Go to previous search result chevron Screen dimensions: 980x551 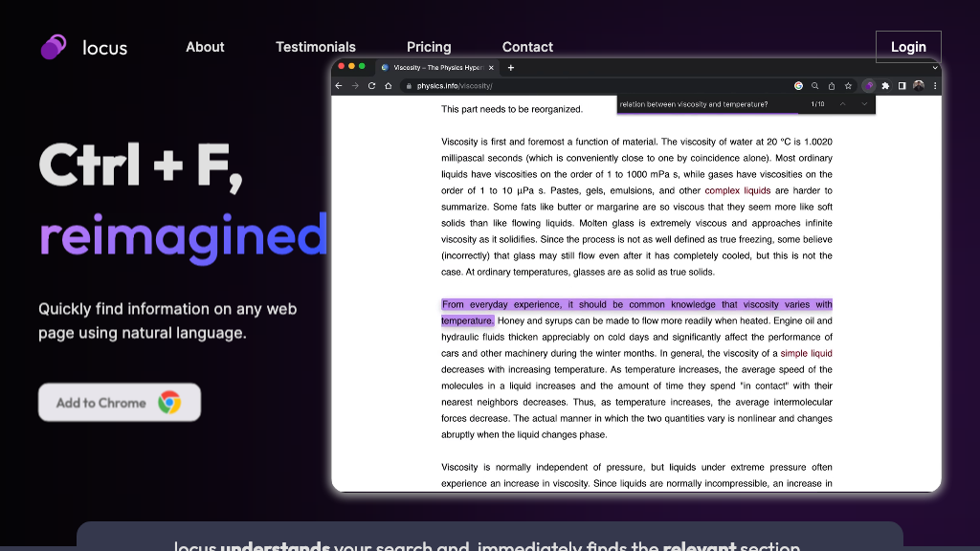[843, 104]
